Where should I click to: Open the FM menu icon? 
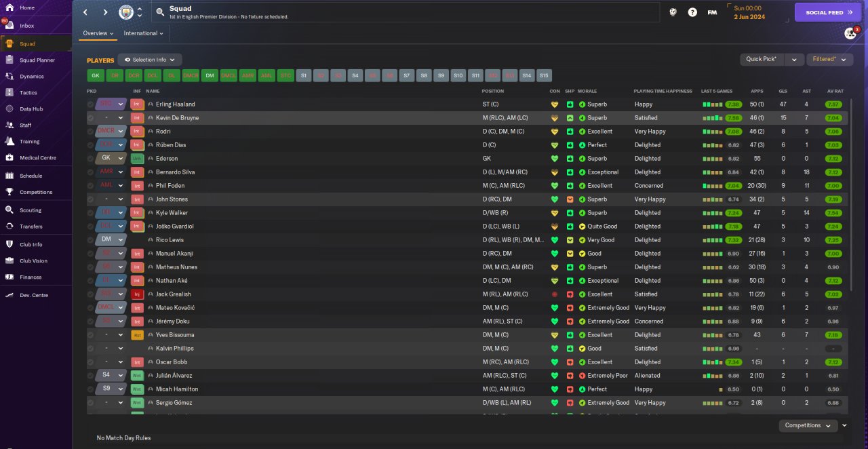(712, 12)
